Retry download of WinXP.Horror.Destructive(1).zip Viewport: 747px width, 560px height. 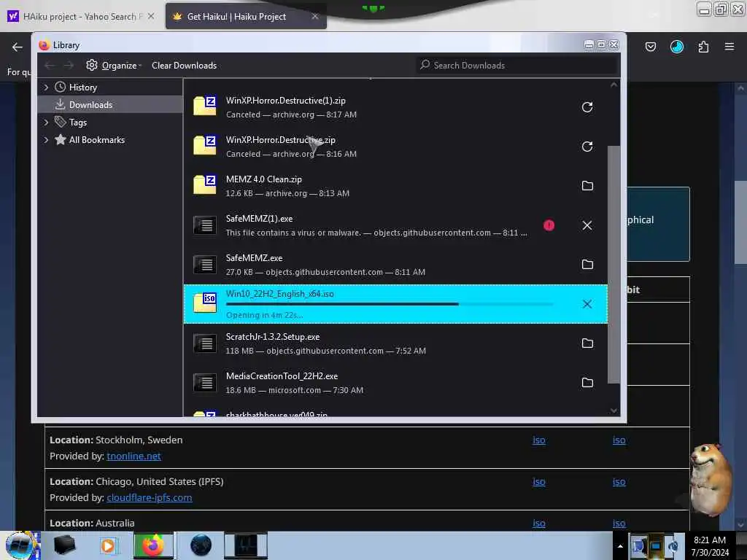click(587, 107)
